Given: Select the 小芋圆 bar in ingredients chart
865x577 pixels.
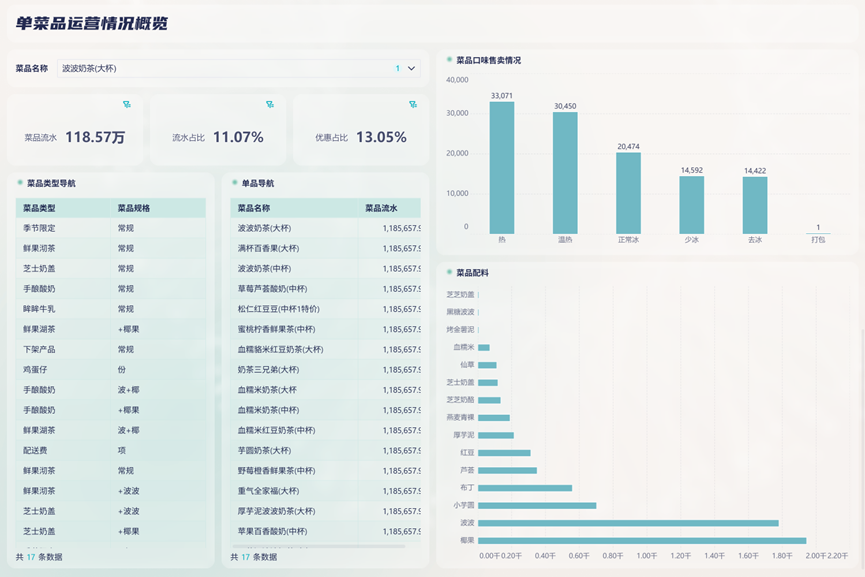Looking at the screenshot, I should [537, 505].
